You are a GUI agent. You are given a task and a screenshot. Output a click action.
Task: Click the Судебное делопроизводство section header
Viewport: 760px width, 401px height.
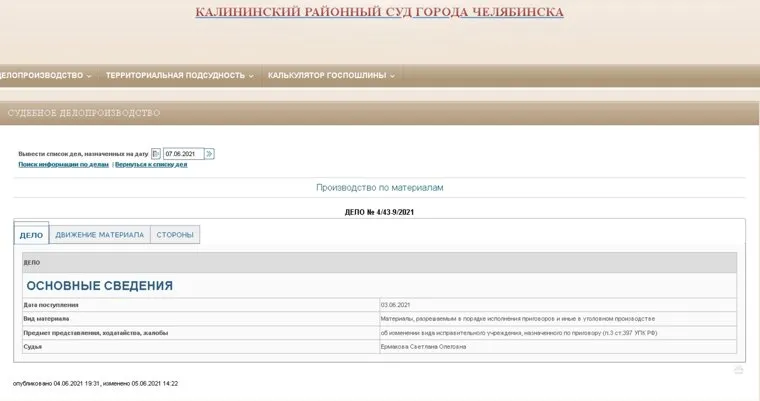coord(84,113)
